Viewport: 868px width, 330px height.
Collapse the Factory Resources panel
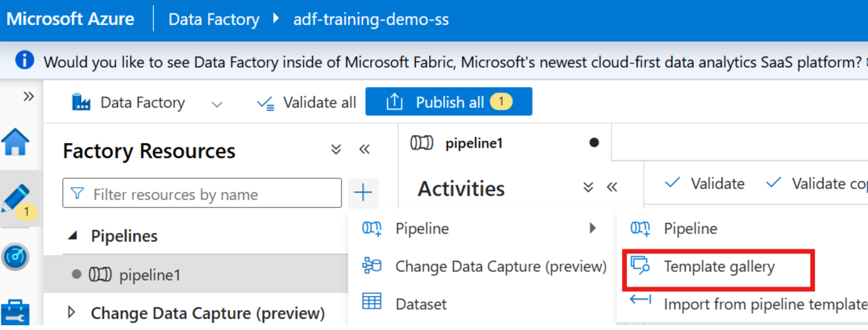pyautogui.click(x=365, y=149)
